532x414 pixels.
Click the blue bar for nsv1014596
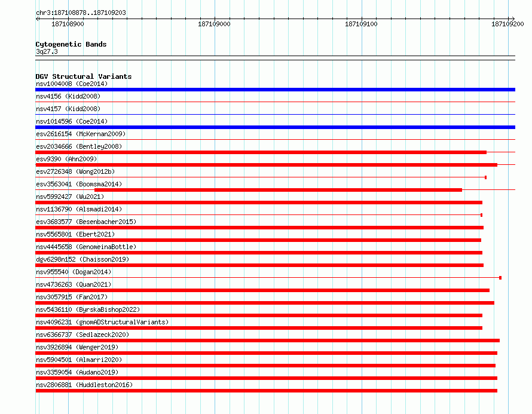click(275, 127)
